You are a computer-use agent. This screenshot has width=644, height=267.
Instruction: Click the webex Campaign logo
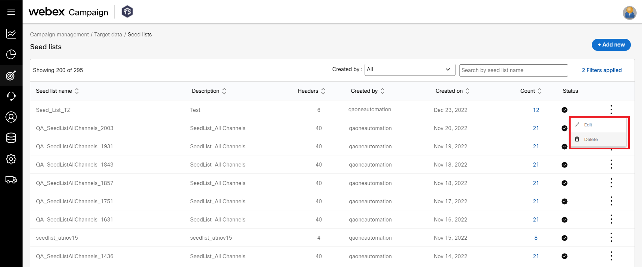[x=68, y=12]
